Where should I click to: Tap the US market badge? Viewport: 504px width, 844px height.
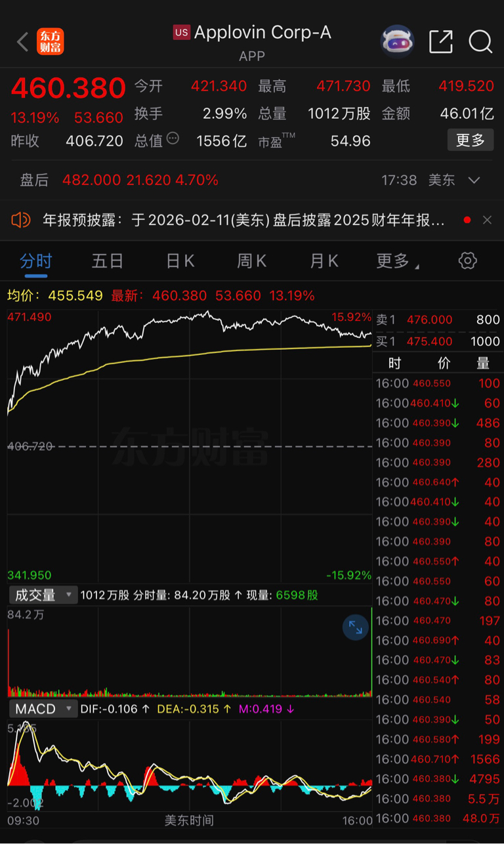tap(181, 32)
